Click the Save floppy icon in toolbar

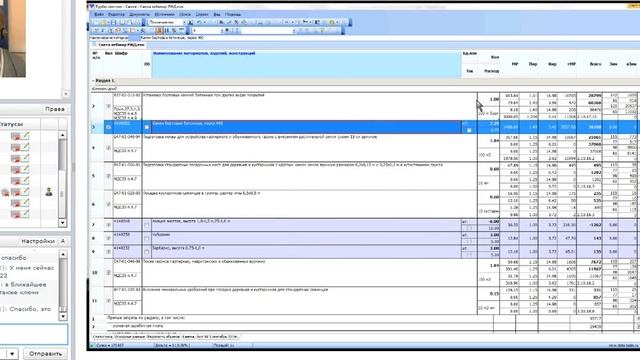pos(113,22)
